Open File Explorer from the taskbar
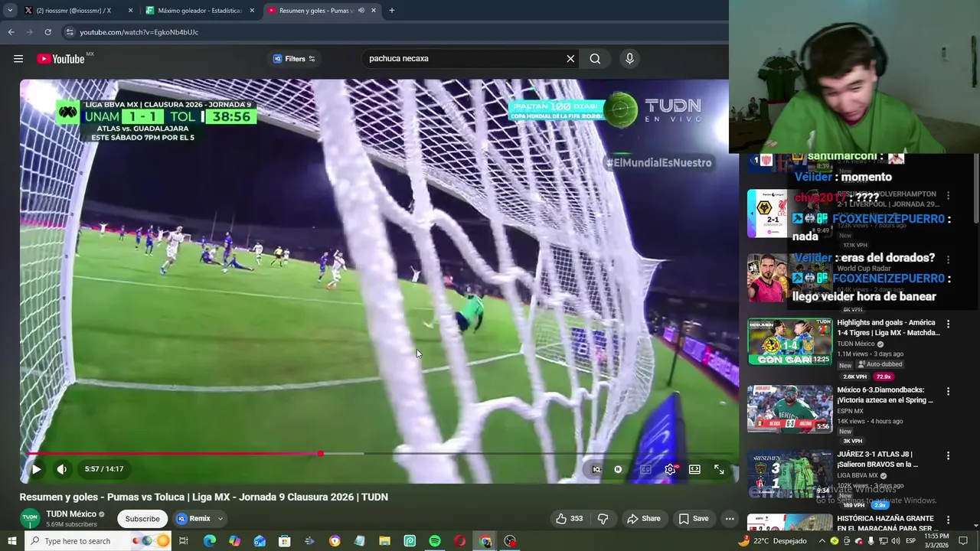 384,541
